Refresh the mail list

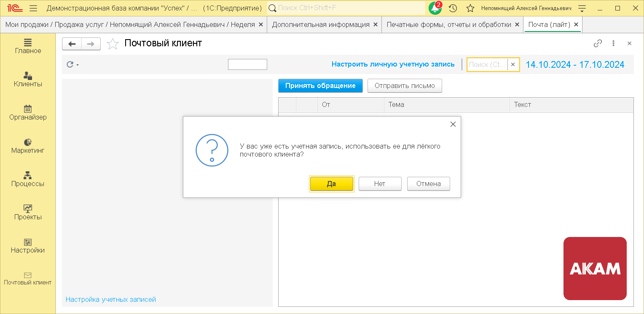point(70,64)
